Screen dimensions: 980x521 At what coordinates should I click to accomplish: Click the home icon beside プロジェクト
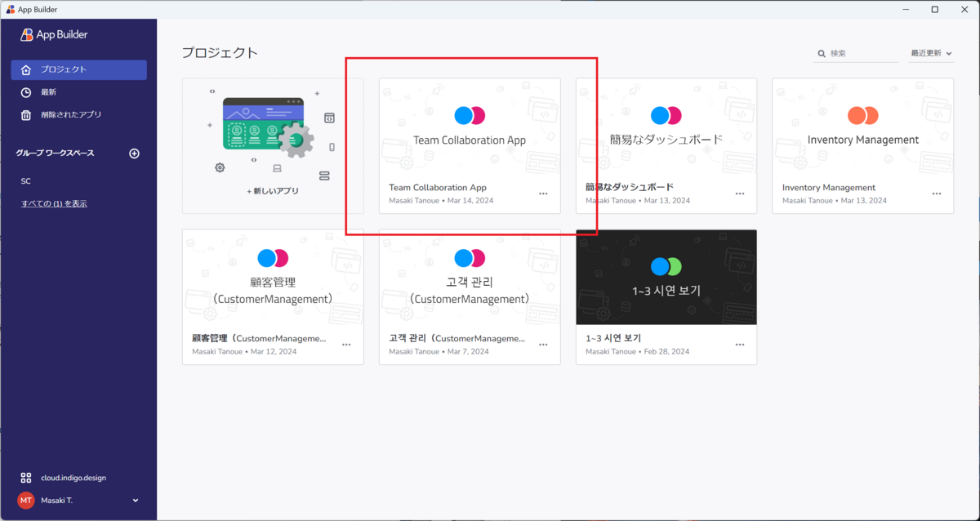point(26,69)
